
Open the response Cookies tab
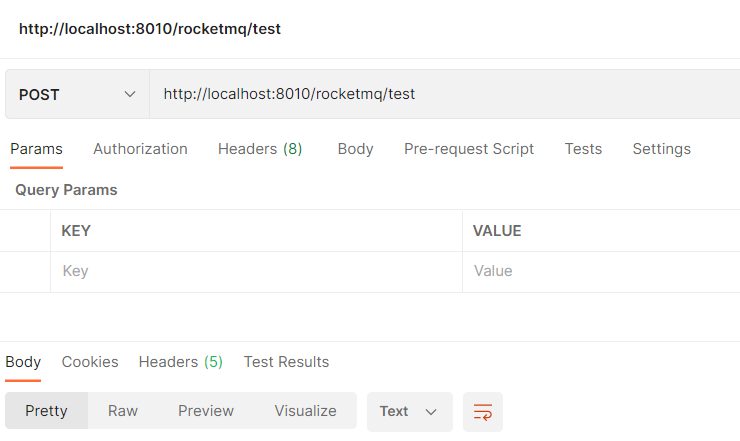[x=90, y=362]
